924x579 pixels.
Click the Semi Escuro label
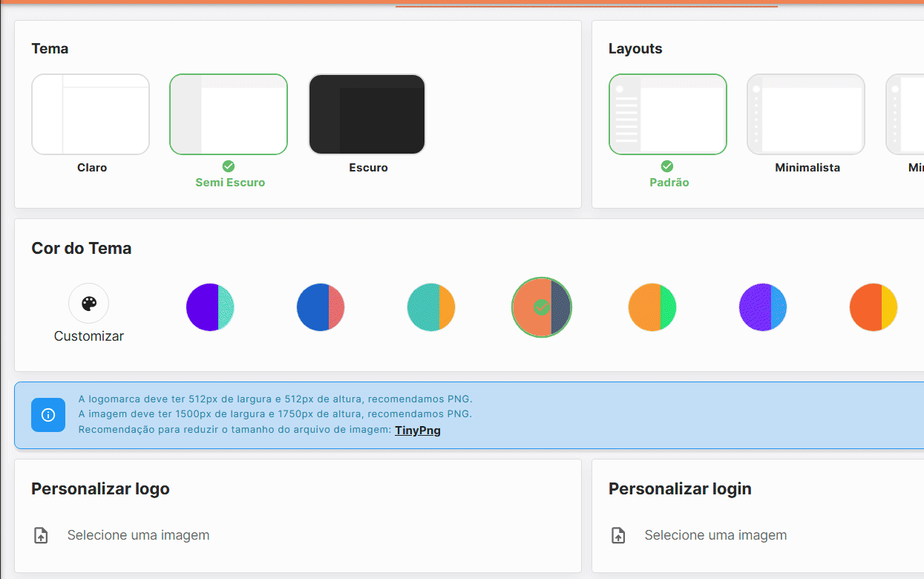(x=230, y=183)
